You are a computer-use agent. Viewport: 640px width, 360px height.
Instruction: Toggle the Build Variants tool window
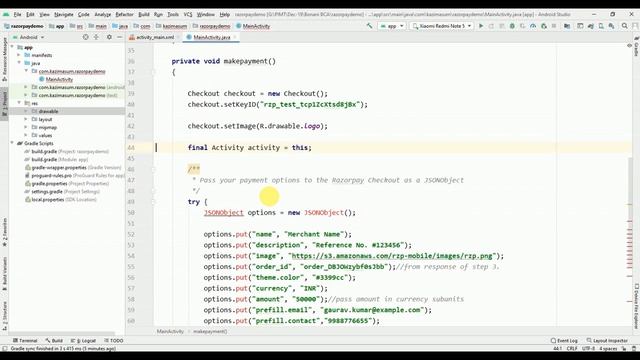(x=4, y=274)
